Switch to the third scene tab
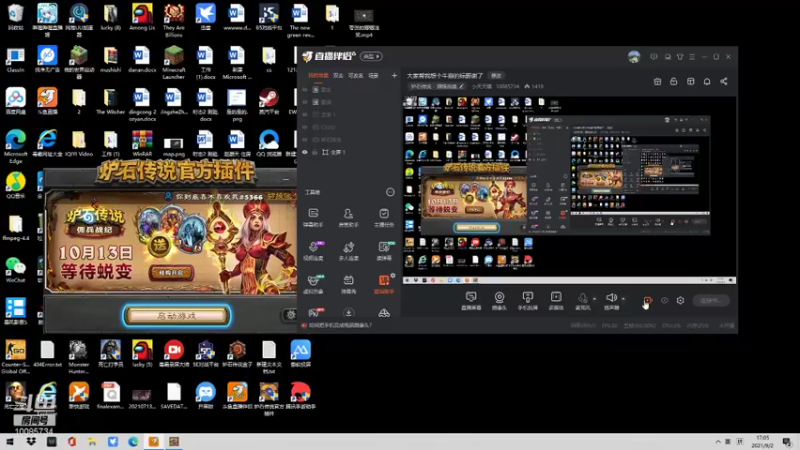800x450 pixels. coord(356,76)
